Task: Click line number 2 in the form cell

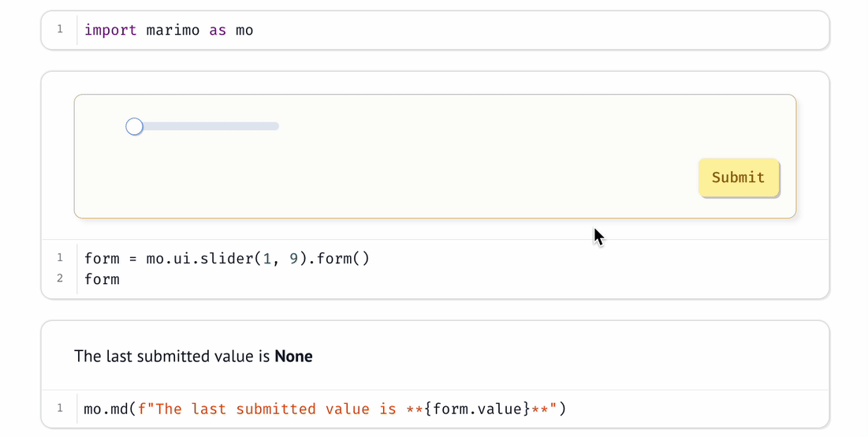Action: pos(60,278)
